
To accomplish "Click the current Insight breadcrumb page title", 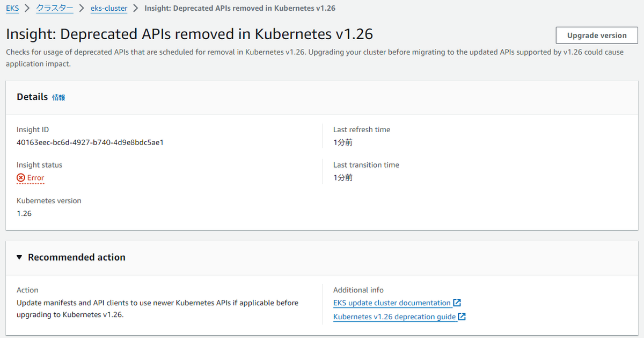I will (x=240, y=9).
